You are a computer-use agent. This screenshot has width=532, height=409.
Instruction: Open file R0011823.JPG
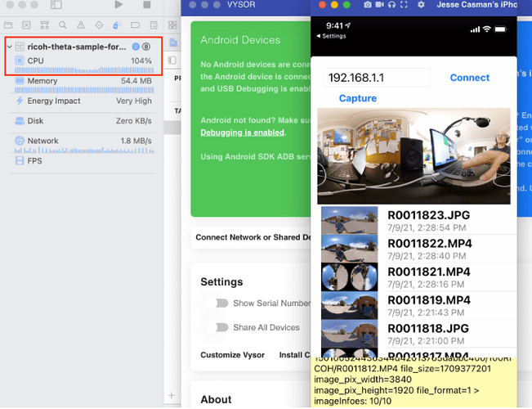418,221
